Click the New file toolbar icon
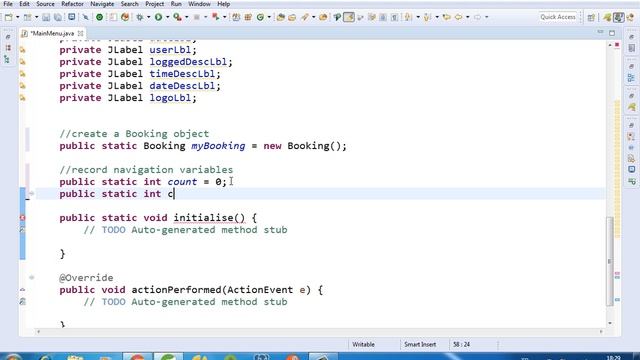The image size is (640, 360). 9,17
